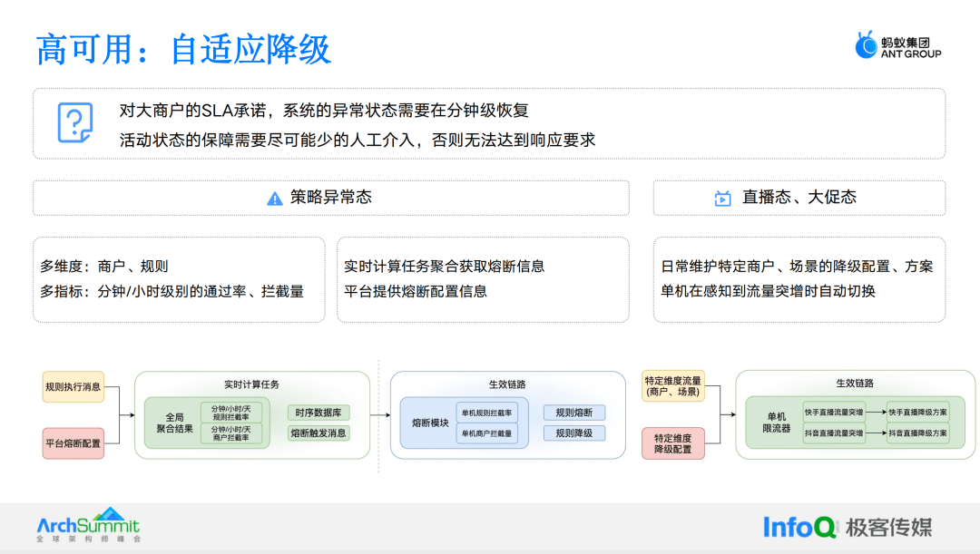
Task: Click the InfoQ 极客传媒 logo
Action: click(847, 527)
